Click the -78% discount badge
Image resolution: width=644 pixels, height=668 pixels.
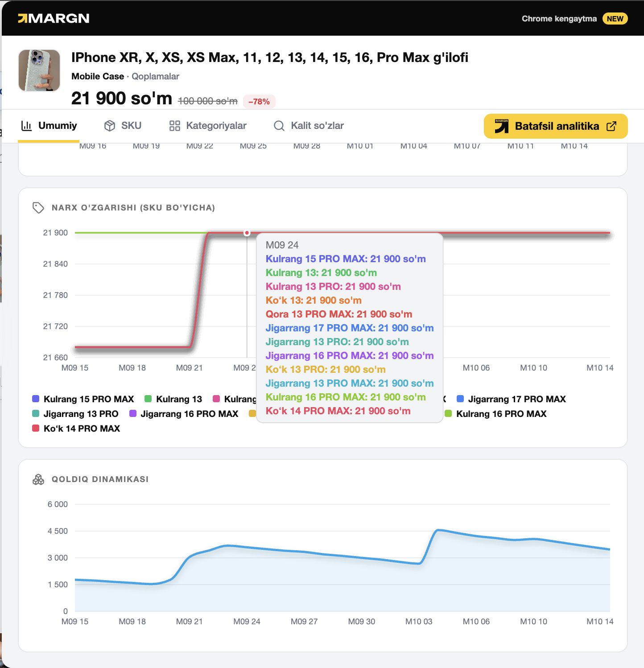point(259,102)
